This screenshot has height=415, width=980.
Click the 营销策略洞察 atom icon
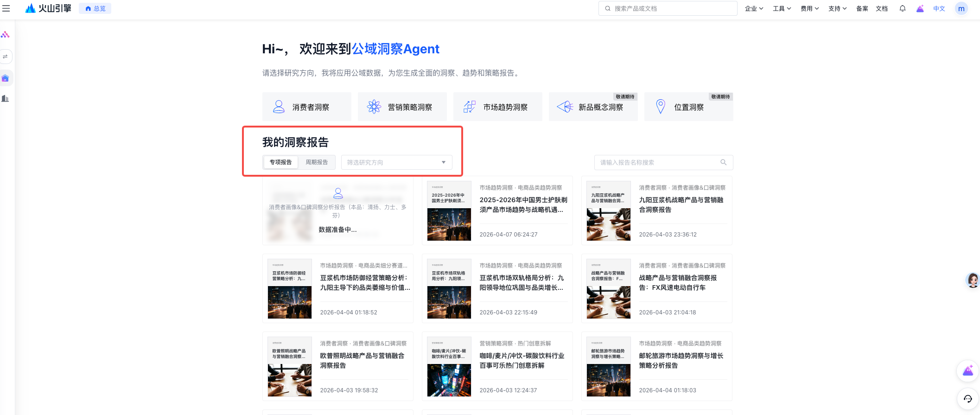tap(374, 107)
